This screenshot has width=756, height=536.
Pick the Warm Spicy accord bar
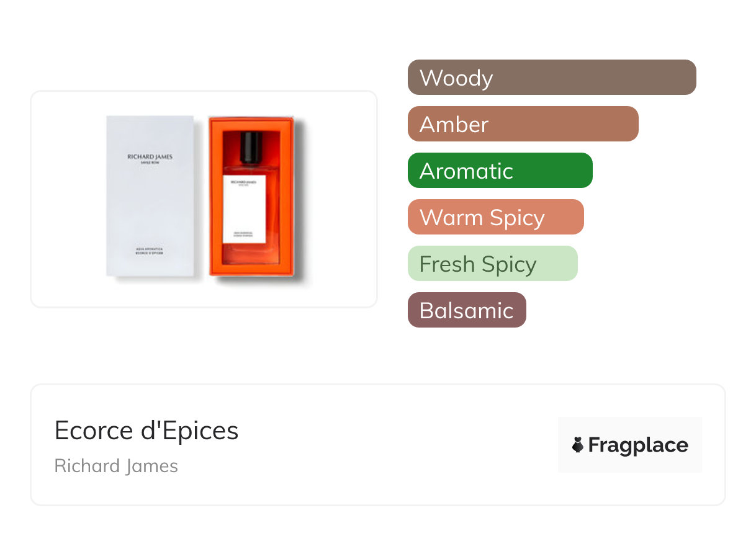coord(495,217)
